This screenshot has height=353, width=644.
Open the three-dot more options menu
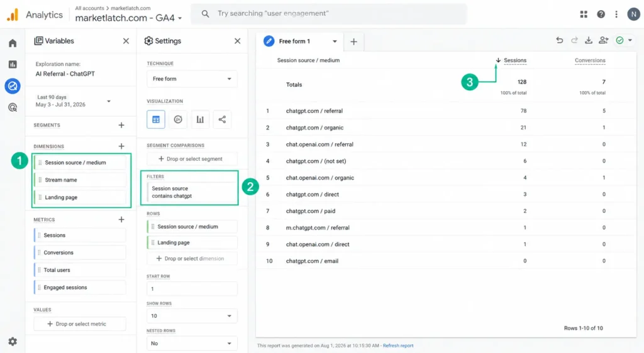616,14
